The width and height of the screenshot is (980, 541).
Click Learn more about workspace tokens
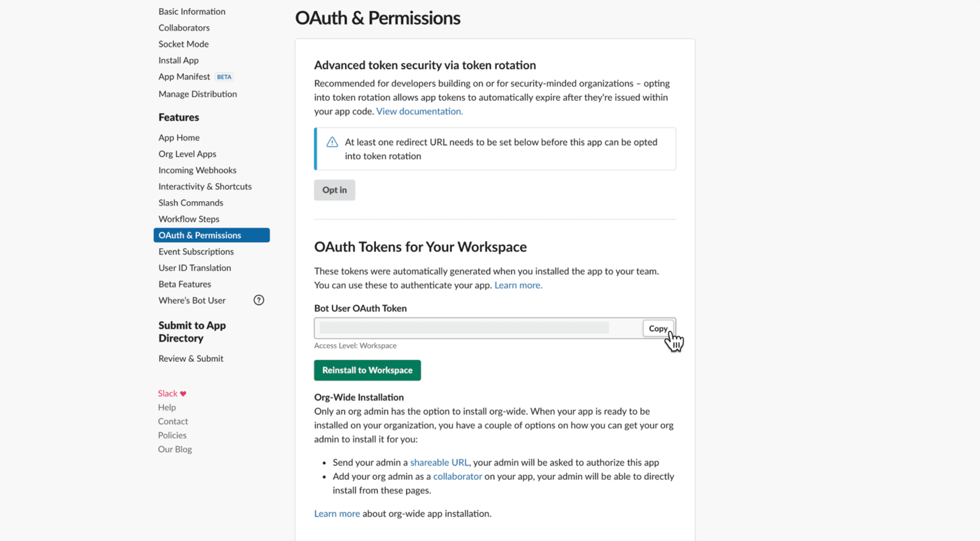tap(518, 285)
